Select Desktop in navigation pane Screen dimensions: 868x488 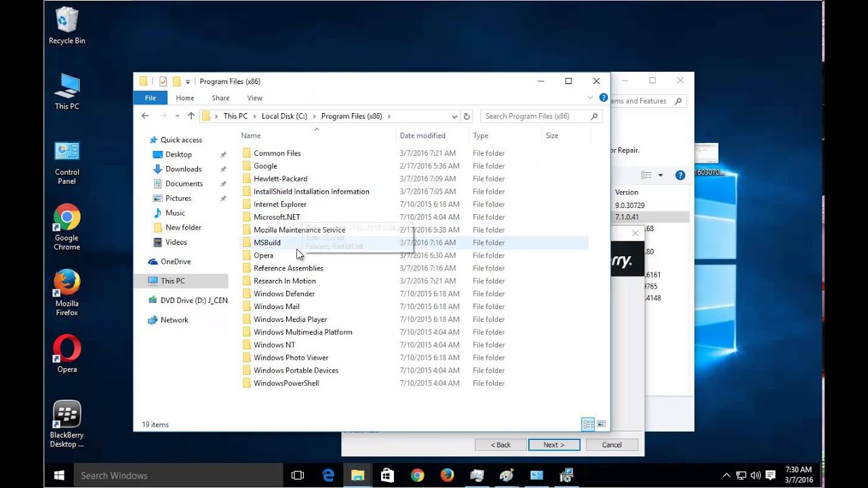click(x=178, y=155)
